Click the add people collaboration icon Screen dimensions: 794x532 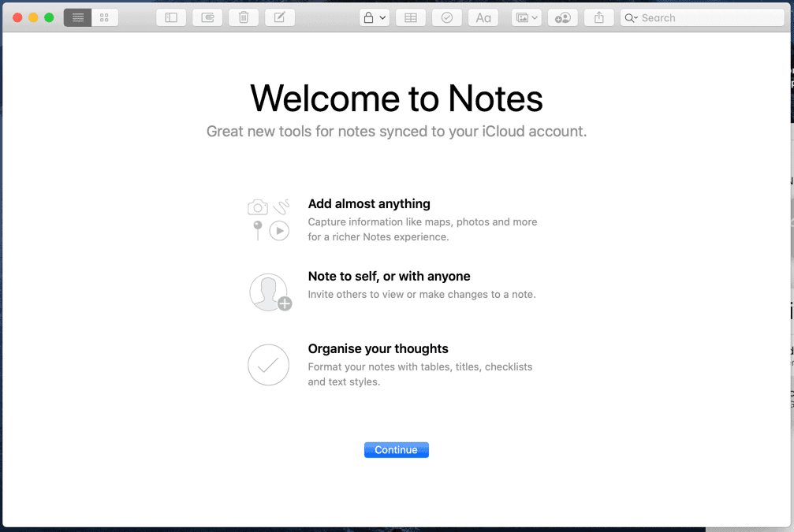pos(563,17)
